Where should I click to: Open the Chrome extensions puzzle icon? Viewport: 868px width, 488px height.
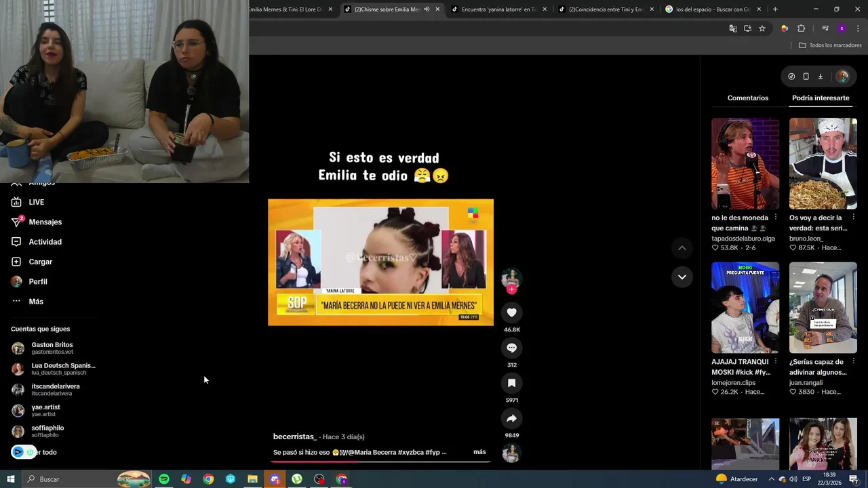801,28
